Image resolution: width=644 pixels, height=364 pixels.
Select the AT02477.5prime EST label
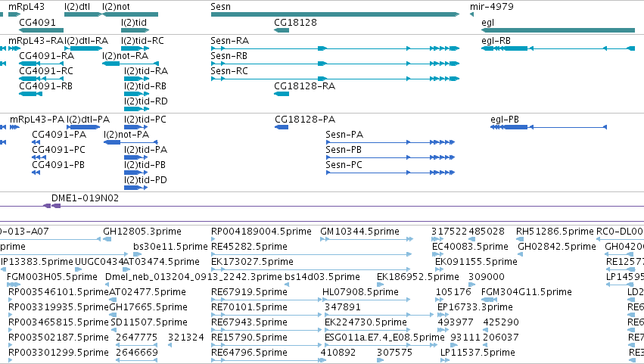[x=148, y=293]
